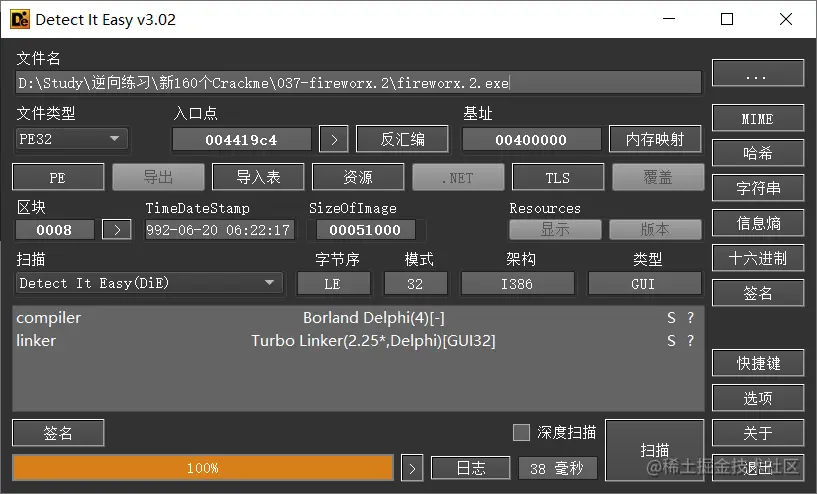Click the TimeDateStamp value field
Image resolution: width=817 pixels, height=494 pixels.
point(219,230)
